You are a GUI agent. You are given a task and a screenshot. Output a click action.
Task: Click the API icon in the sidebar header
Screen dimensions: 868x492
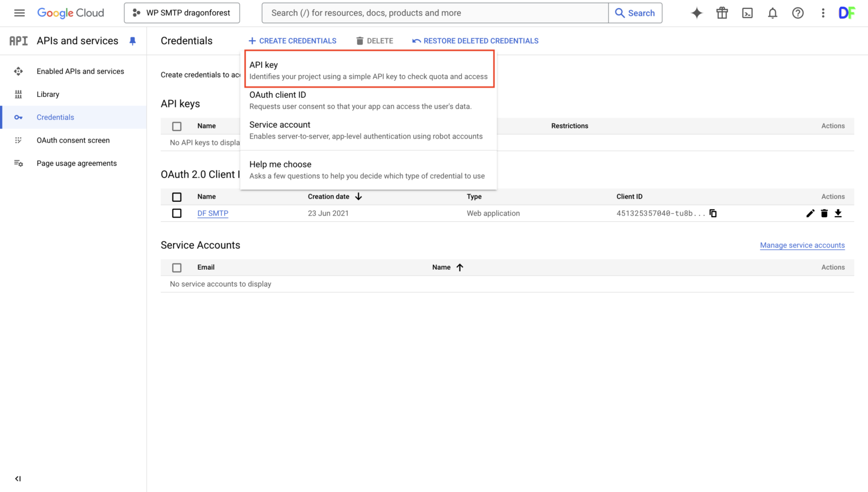click(19, 41)
